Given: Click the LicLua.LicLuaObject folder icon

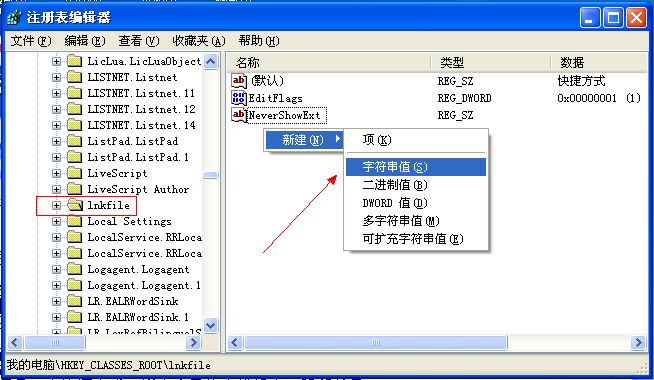Looking at the screenshot, I should [x=74, y=61].
